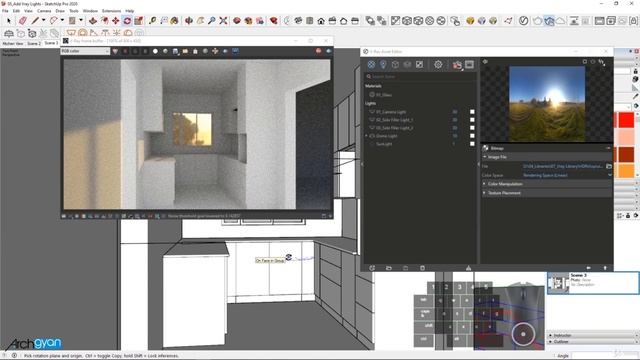The height and width of the screenshot is (360, 640).
Task: Click HDRI sky preview thumbnail
Action: (547, 104)
